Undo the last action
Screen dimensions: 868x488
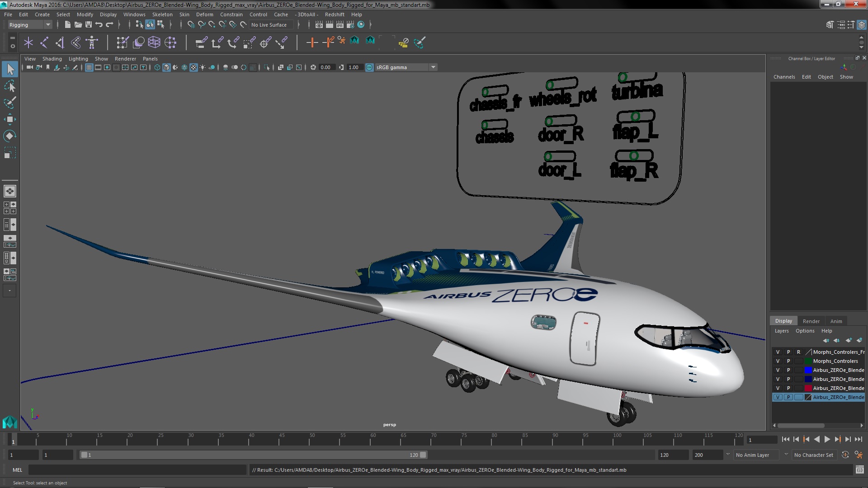click(99, 24)
